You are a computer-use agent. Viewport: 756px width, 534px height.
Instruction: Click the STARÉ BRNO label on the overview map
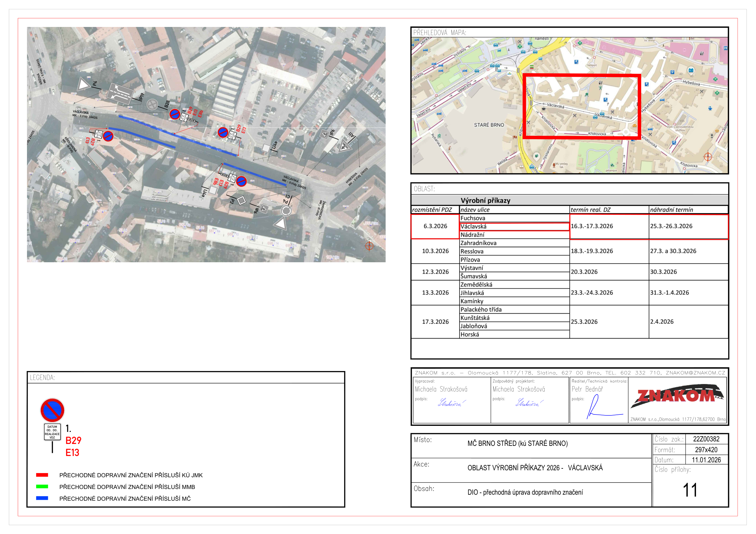pos(489,125)
